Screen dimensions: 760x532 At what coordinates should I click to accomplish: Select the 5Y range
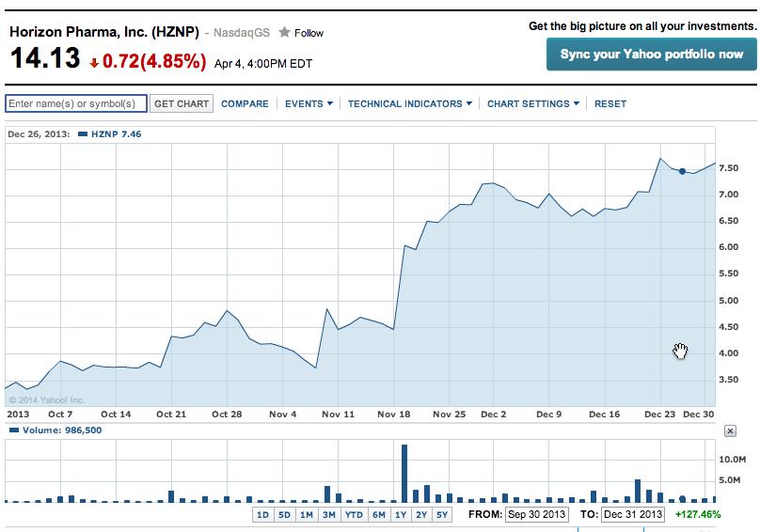point(442,514)
